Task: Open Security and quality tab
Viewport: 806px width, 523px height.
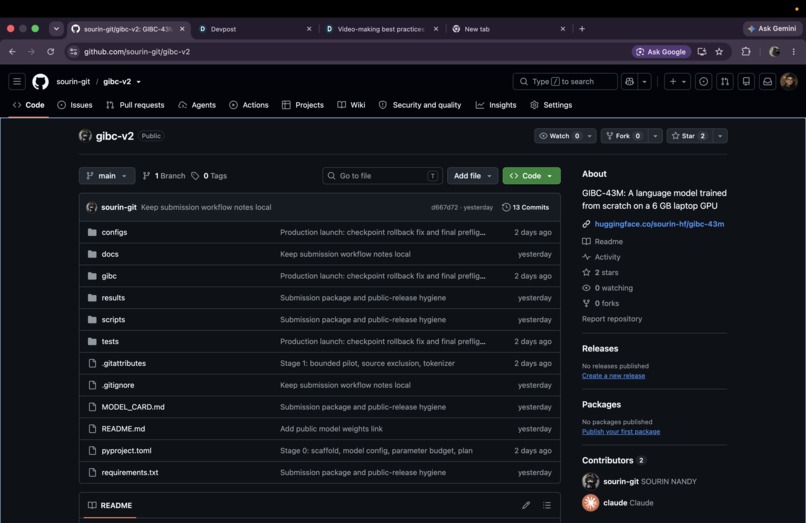Action: coord(420,105)
